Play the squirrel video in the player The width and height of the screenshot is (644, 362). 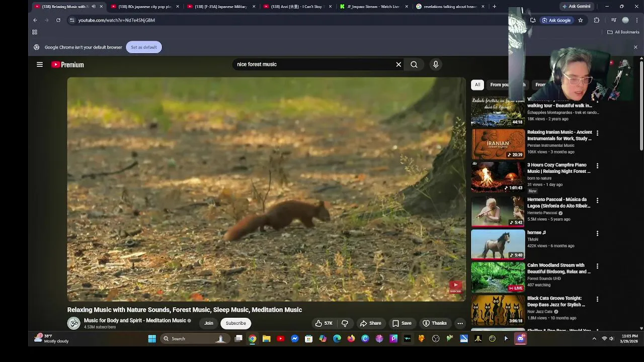pyautogui.click(x=267, y=189)
